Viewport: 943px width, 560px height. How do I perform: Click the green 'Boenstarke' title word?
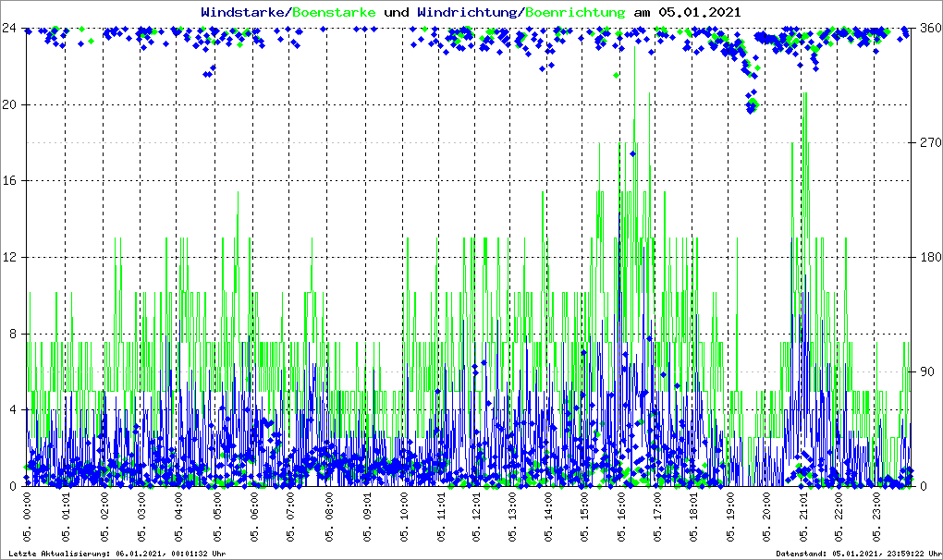coord(335,13)
